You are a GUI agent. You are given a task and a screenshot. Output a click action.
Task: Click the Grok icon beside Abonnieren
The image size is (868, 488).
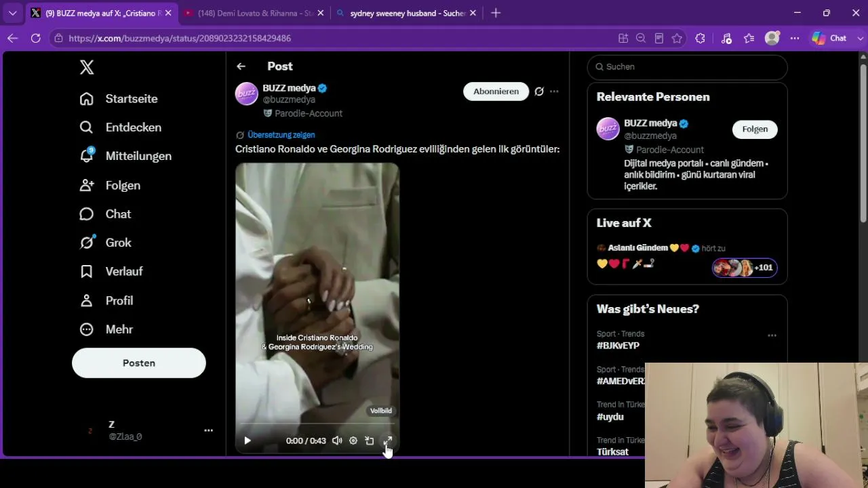pos(539,91)
